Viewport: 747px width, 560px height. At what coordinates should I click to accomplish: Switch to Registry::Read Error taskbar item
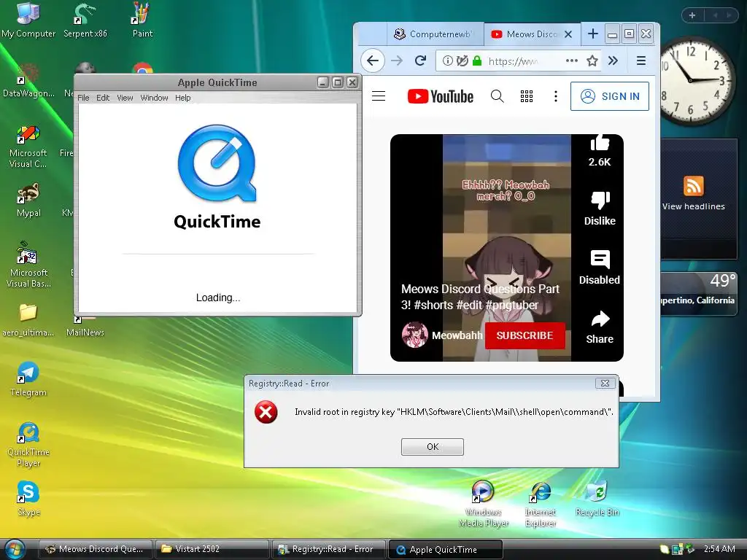point(330,549)
